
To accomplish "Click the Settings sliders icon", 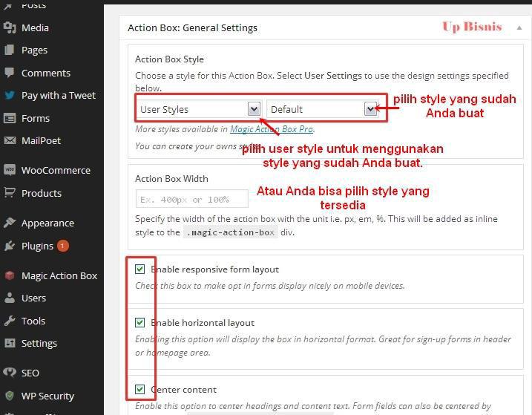I will 10,343.
